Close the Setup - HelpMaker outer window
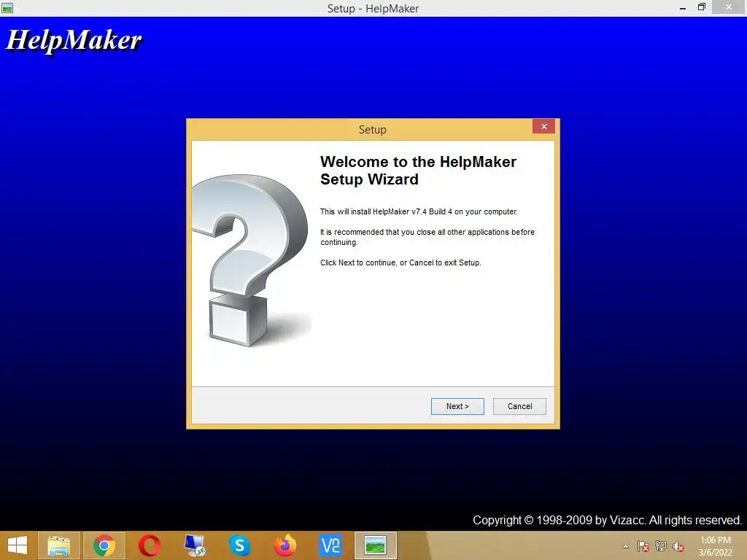The height and width of the screenshot is (560, 747). click(x=729, y=7)
